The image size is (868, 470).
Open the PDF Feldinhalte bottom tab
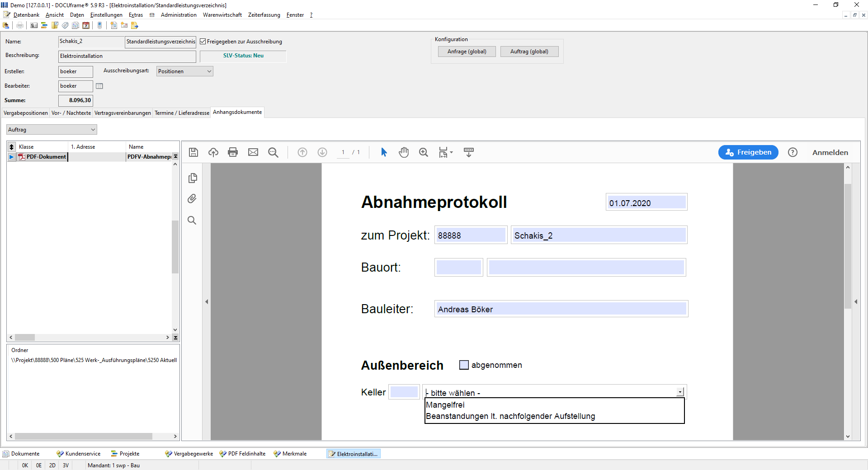click(x=243, y=454)
